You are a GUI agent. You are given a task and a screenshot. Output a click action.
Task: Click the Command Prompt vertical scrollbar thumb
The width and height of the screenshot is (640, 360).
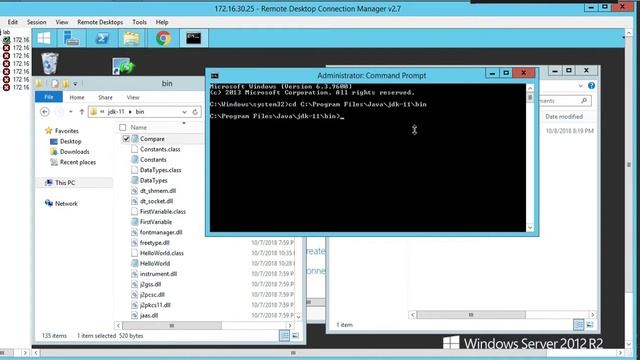click(x=530, y=98)
